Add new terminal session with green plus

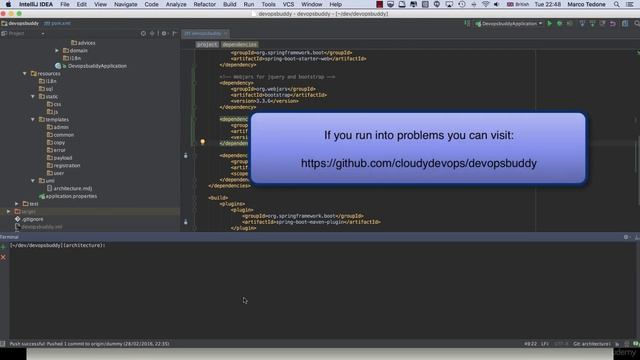tap(3, 247)
